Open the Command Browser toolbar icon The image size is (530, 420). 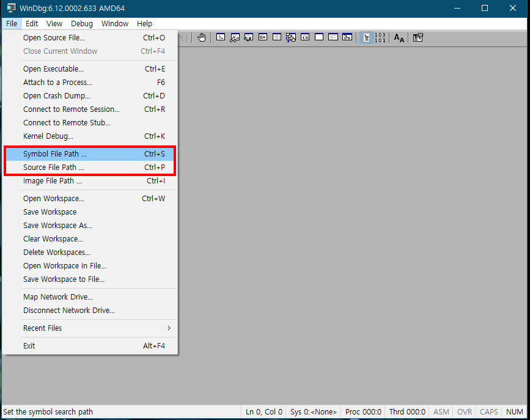347,37
